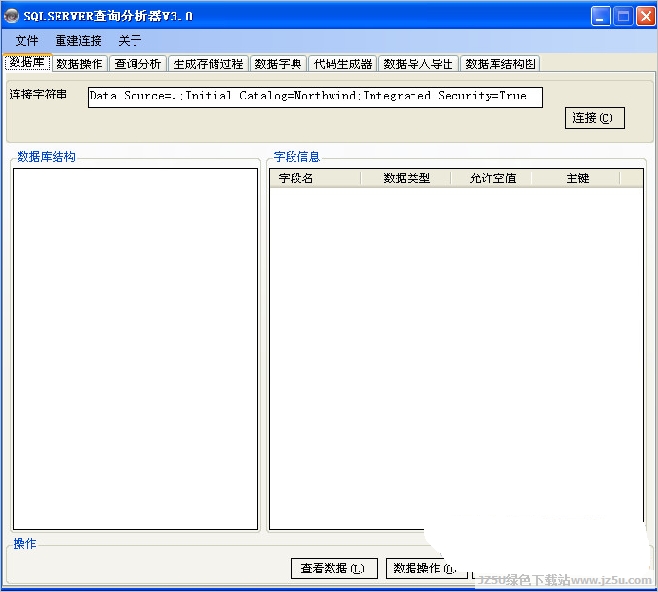Click the 字段名 column header
Viewport: 658px width, 592px height.
[x=315, y=178]
